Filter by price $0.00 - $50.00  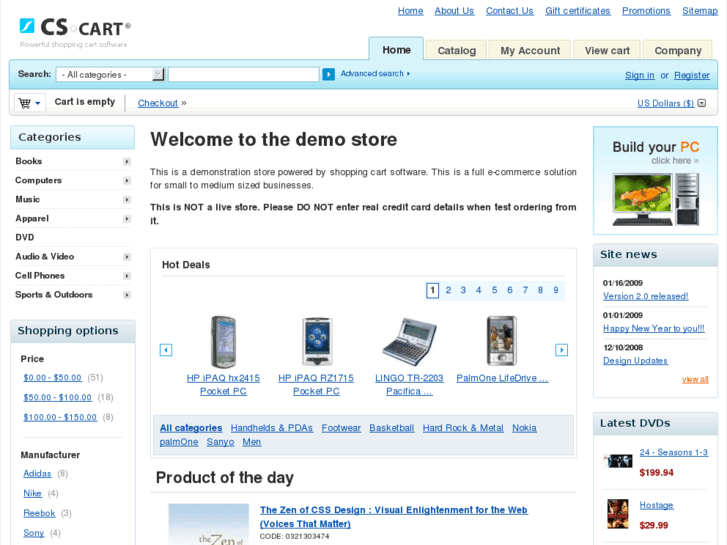point(52,378)
